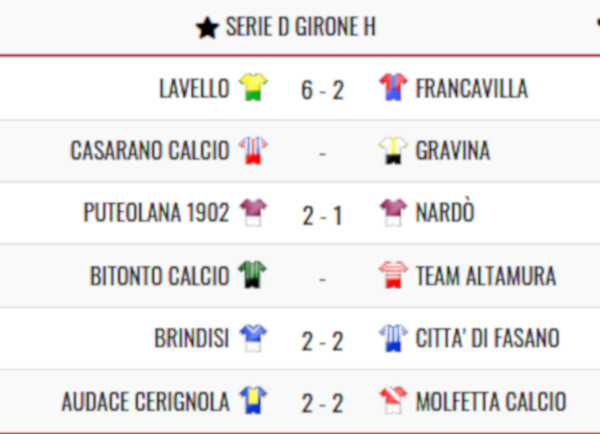The width and height of the screenshot is (600, 434).
Task: Click Francavilla's red-blue jersey icon
Action: click(393, 87)
